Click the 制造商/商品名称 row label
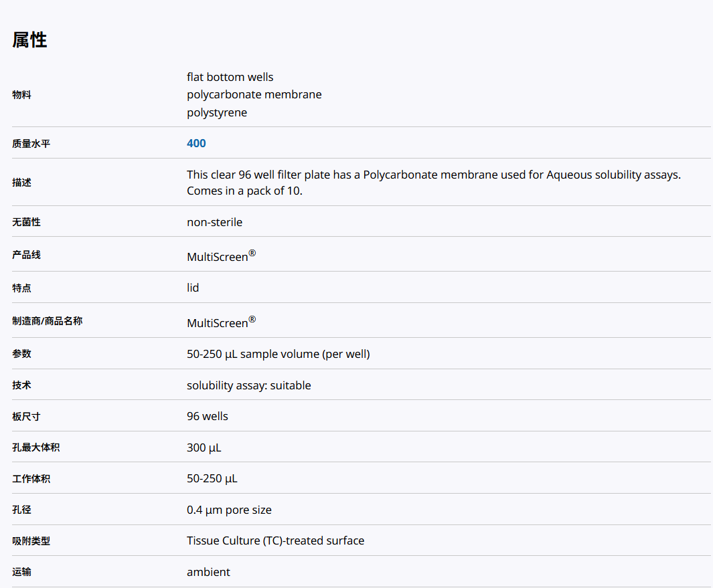 (47, 321)
